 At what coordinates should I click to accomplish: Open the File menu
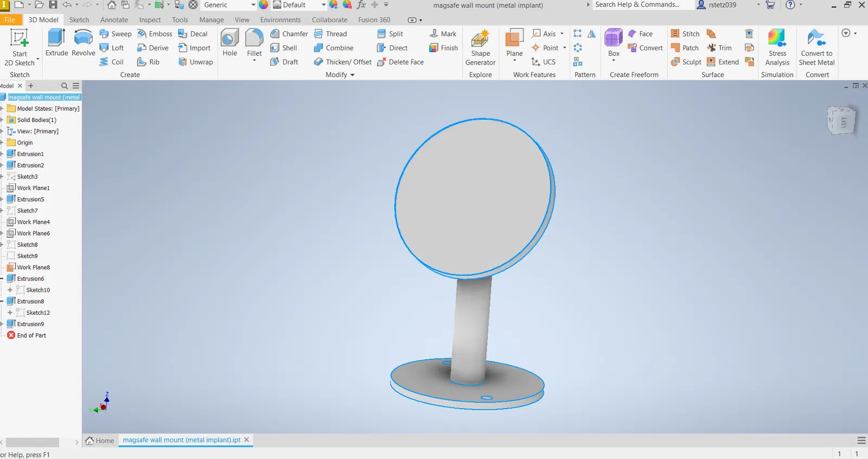[10, 20]
